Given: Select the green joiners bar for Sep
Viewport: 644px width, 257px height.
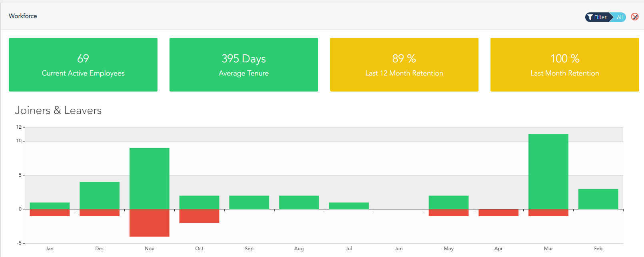Looking at the screenshot, I should [249, 202].
